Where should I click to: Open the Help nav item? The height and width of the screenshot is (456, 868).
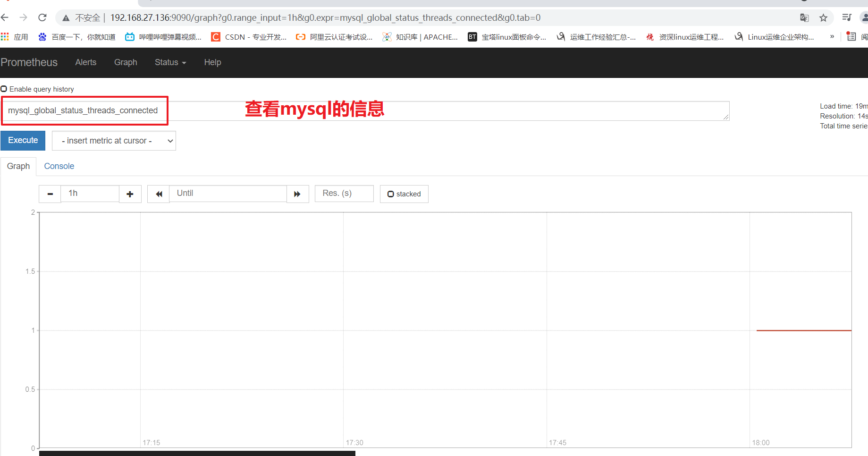(212, 62)
